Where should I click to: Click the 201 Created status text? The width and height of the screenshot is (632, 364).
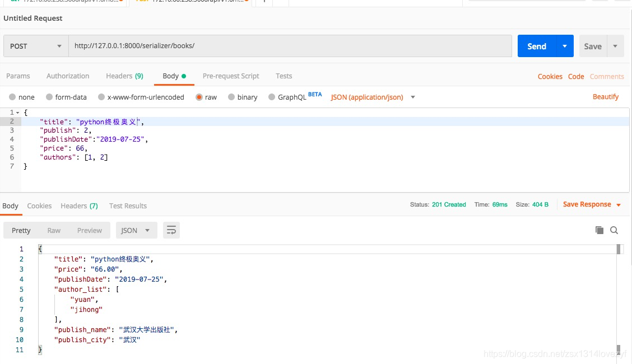[x=449, y=204]
